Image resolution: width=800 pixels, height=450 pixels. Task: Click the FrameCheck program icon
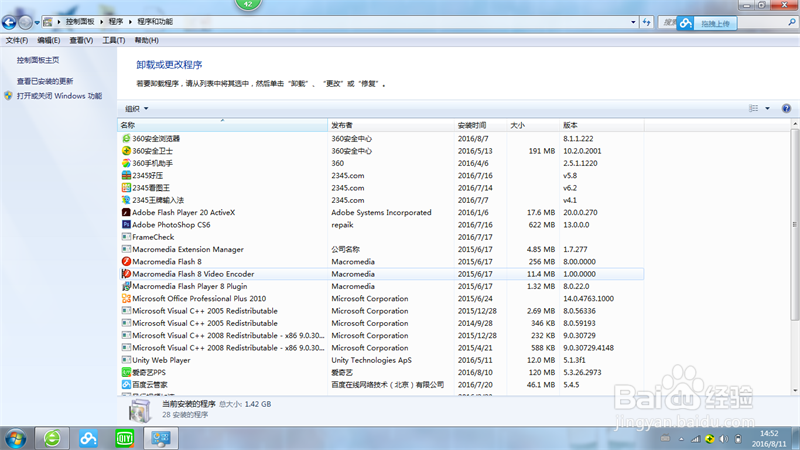pyautogui.click(x=126, y=237)
